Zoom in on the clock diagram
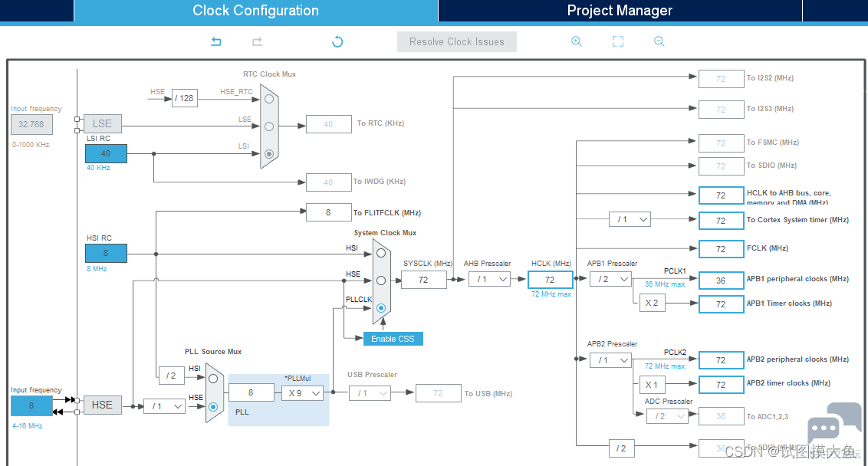Screen dimensions: 868x466 (x=577, y=41)
